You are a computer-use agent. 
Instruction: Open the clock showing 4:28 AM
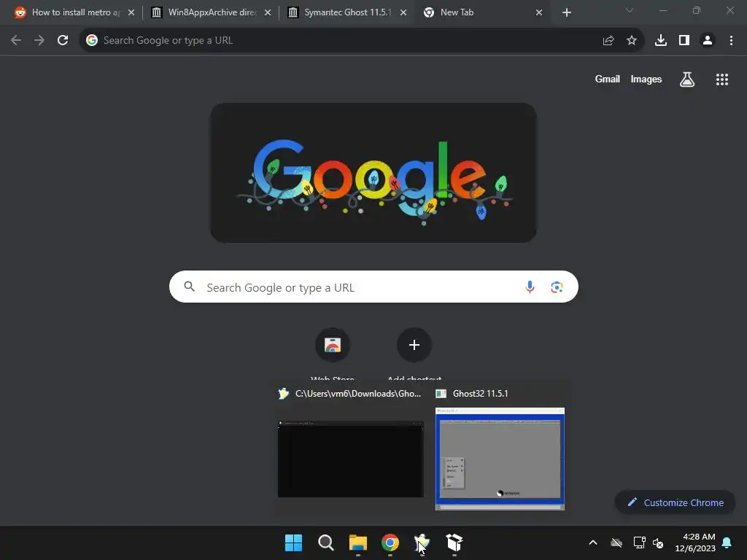(695, 542)
